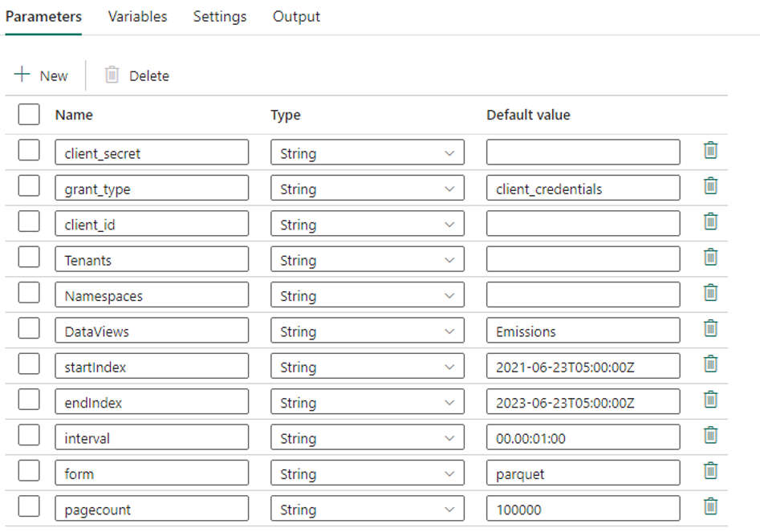Expand the DataViews Type dropdown

pyautogui.click(x=368, y=331)
